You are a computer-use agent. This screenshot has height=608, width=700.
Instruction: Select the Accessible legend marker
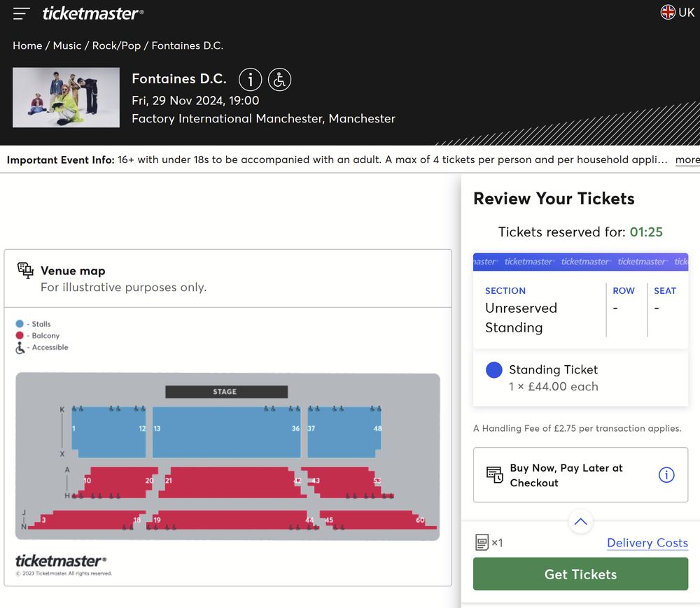click(21, 346)
